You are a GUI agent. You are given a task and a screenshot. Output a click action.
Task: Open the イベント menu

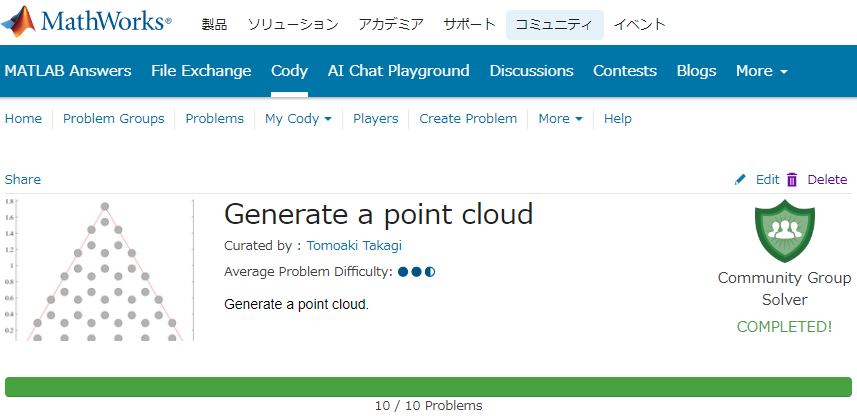639,24
